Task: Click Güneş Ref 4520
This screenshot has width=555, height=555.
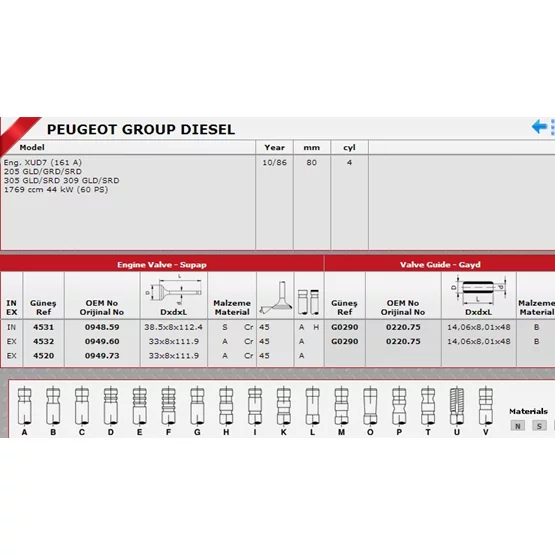Action: pos(44,355)
